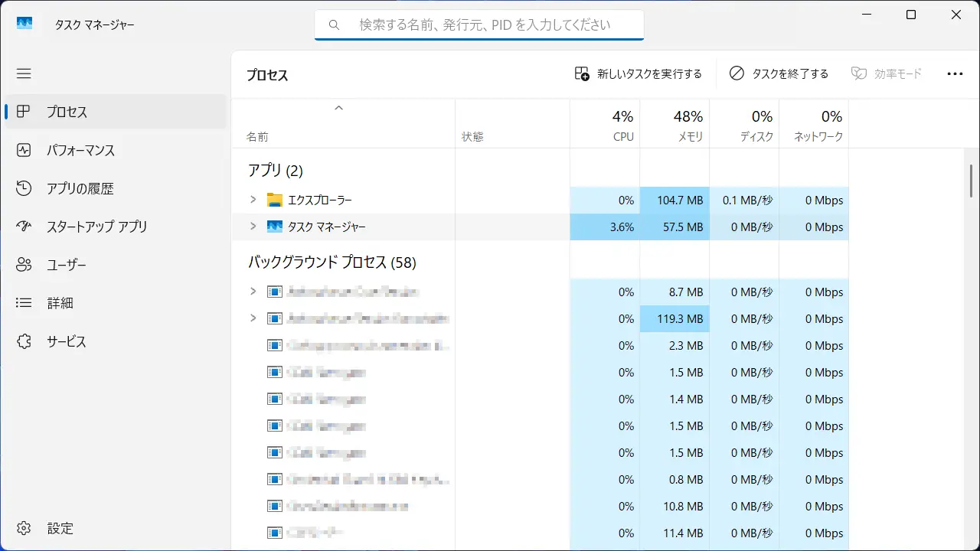
Task: Click 新しいタスクを実行する button
Action: pos(639,73)
